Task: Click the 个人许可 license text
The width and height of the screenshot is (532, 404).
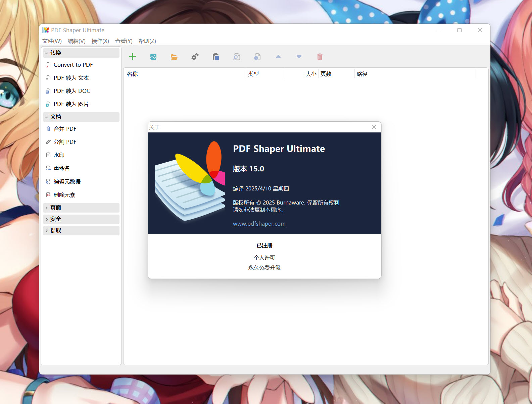Action: 264,257
